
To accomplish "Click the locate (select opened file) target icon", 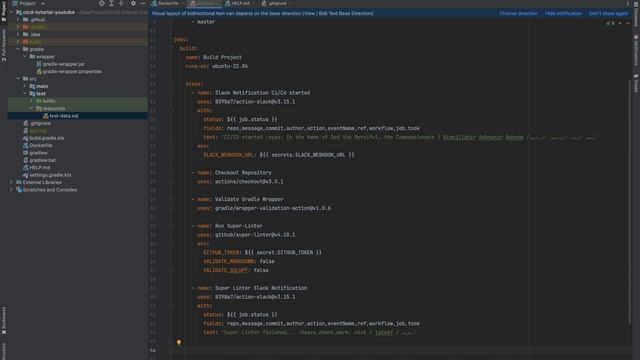I will coord(102,3).
